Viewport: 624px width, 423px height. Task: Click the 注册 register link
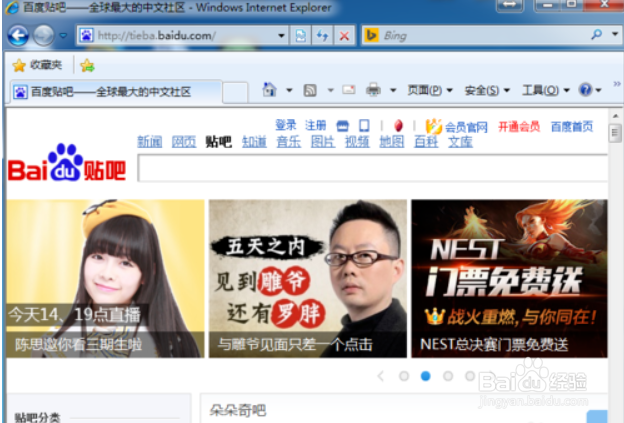(x=316, y=125)
